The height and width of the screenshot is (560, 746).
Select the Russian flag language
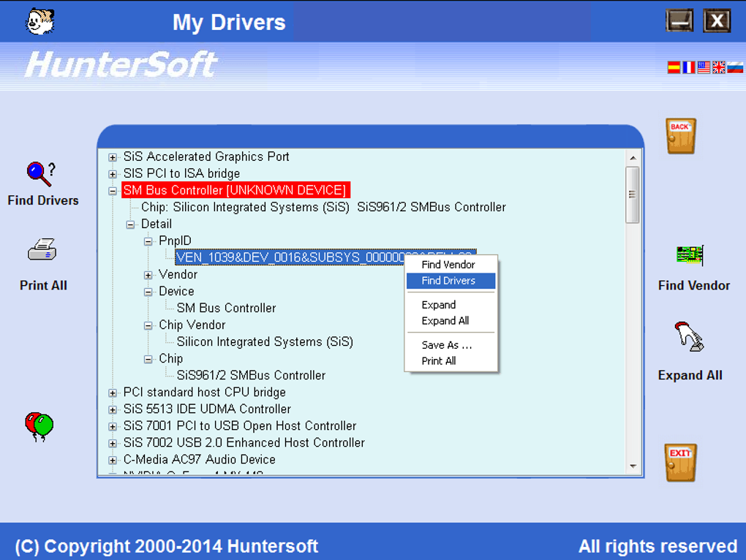point(735,67)
